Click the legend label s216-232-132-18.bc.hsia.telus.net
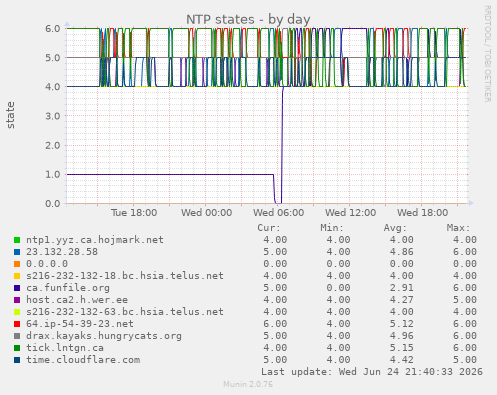497x395 pixels. click(x=125, y=276)
